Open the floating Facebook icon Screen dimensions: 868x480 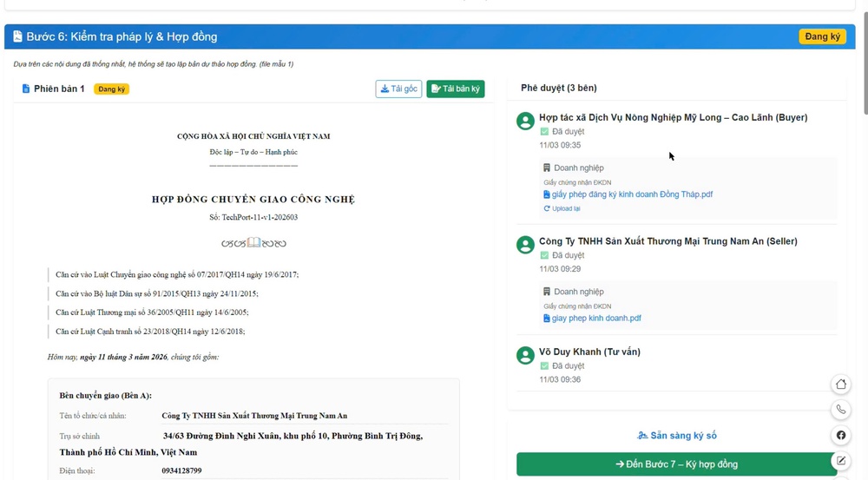[840, 435]
